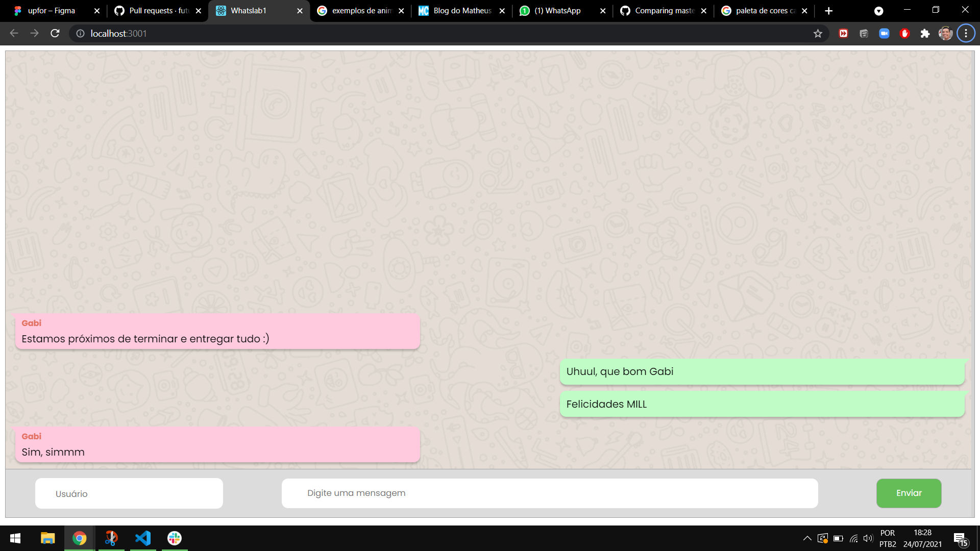
Task: Reload the localhost page
Action: 55,34
